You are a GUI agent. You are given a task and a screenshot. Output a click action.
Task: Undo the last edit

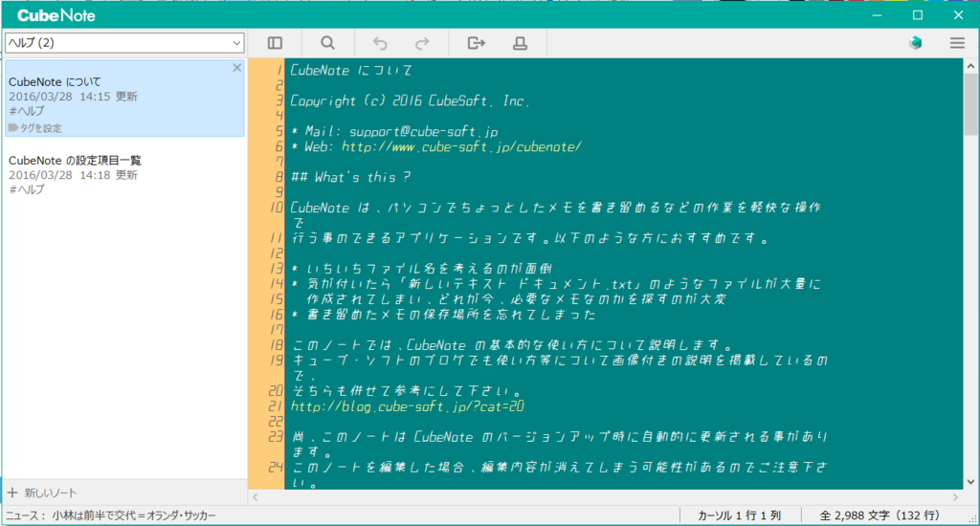380,43
